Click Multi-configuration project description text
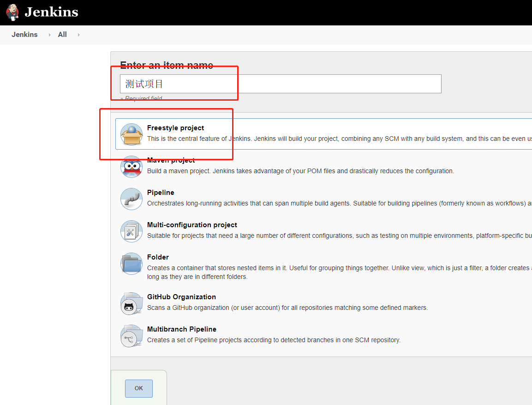The width and height of the screenshot is (532, 405). 339,236
